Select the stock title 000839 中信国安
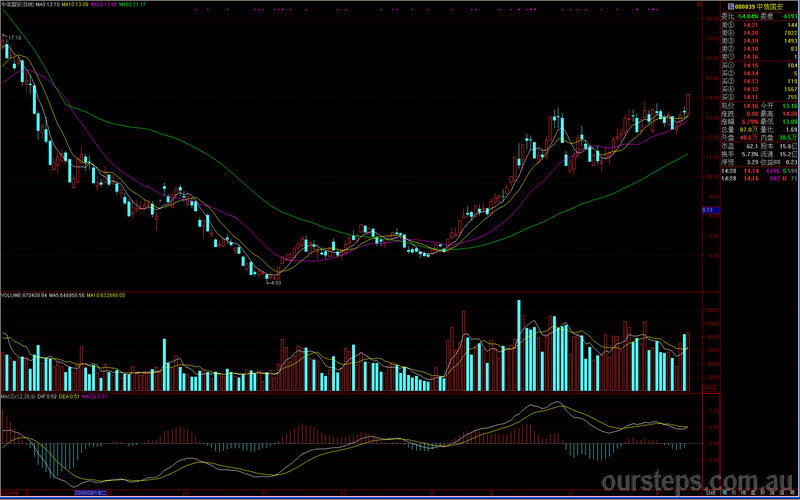 (x=759, y=7)
